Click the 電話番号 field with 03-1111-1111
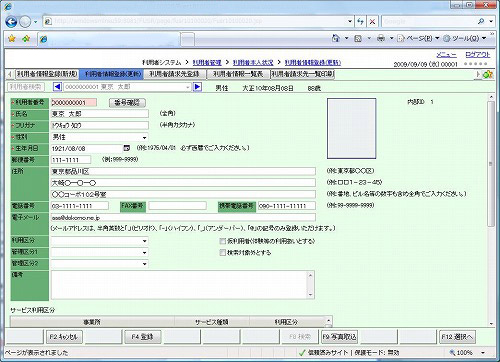Image resolution: width=500 pixels, height=362 pixels. [x=79, y=206]
